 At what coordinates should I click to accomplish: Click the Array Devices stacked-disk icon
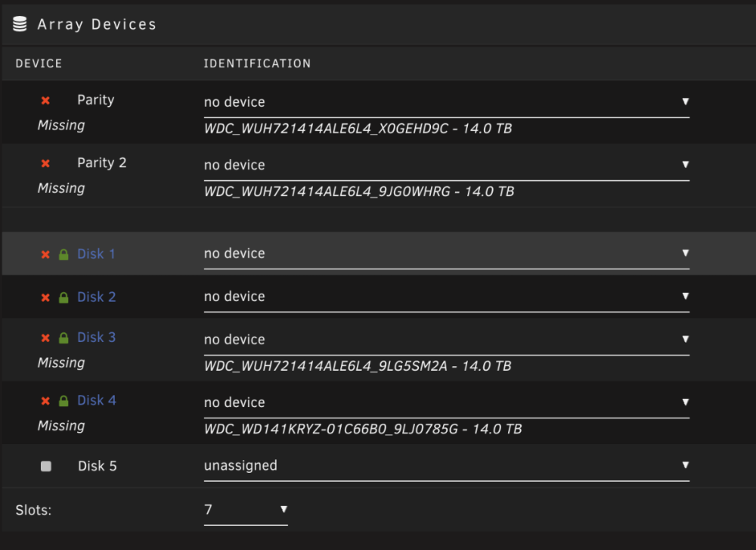point(20,23)
